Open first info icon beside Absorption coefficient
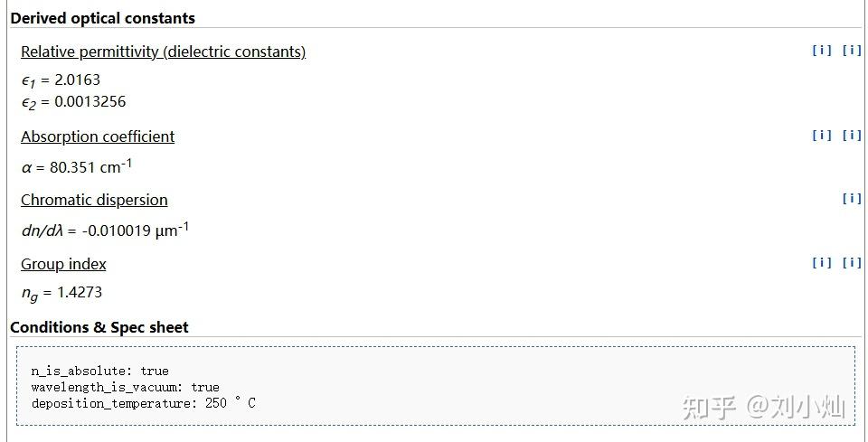Screen dimensions: 868x442 click(822, 135)
